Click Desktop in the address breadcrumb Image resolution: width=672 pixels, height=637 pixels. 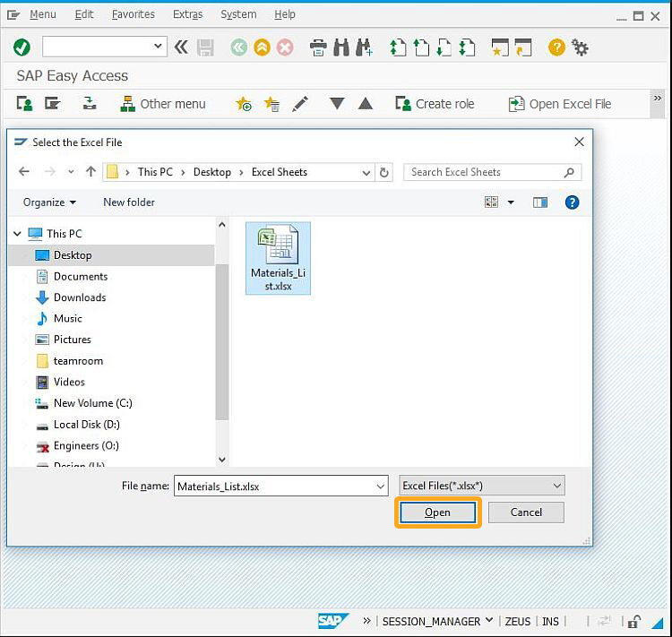212,172
